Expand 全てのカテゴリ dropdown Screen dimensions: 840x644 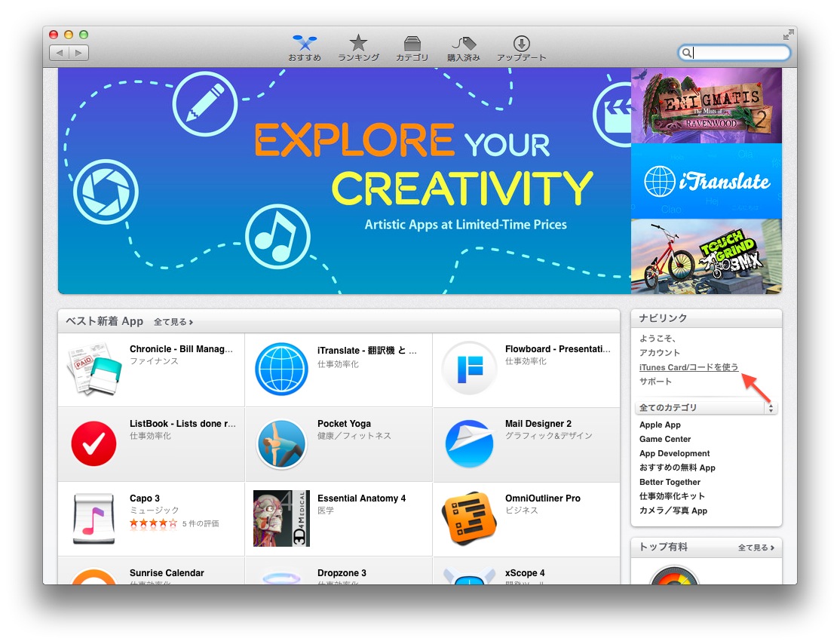[706, 408]
